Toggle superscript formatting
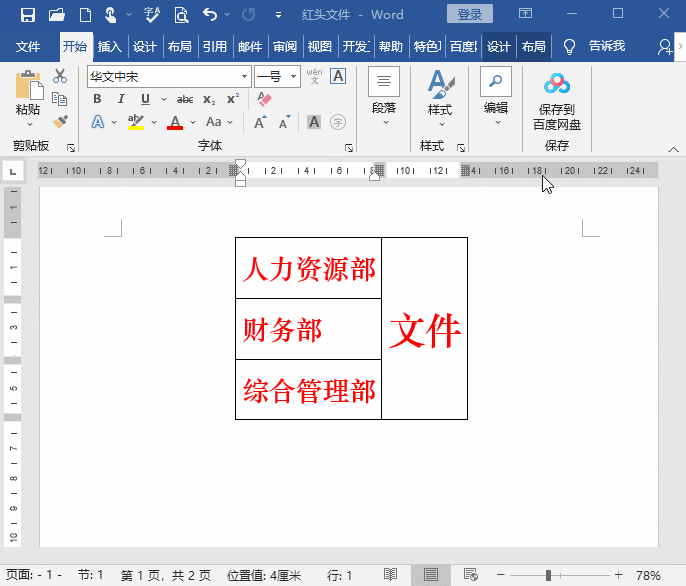 pyautogui.click(x=233, y=99)
